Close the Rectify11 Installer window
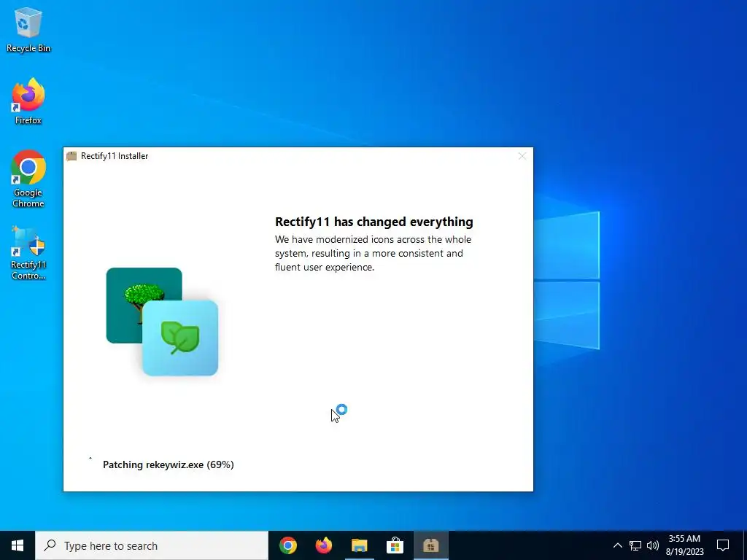Image resolution: width=747 pixels, height=560 pixels. coord(522,156)
